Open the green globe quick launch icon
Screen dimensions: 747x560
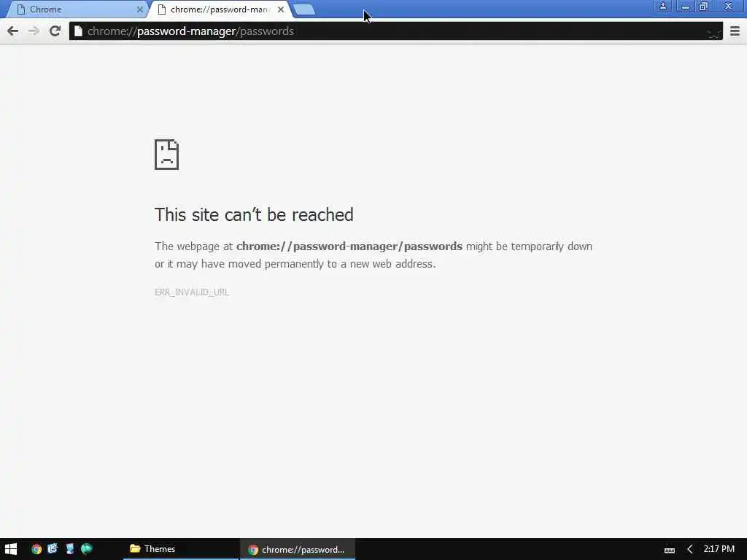(x=87, y=548)
